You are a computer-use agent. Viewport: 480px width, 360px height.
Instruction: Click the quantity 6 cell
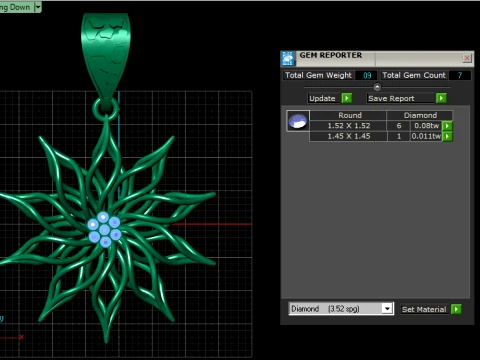point(399,126)
